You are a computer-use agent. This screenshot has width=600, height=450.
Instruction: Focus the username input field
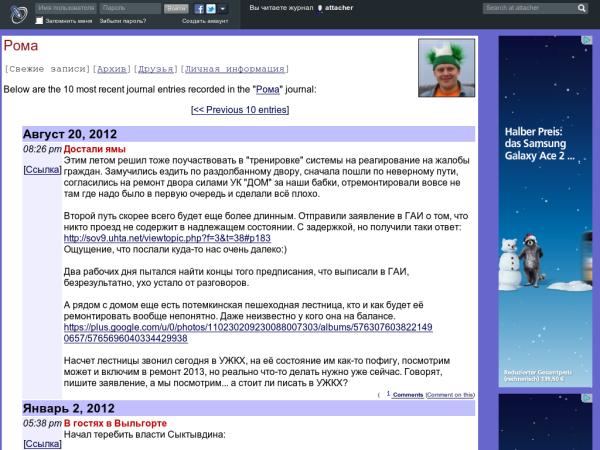coord(66,8)
